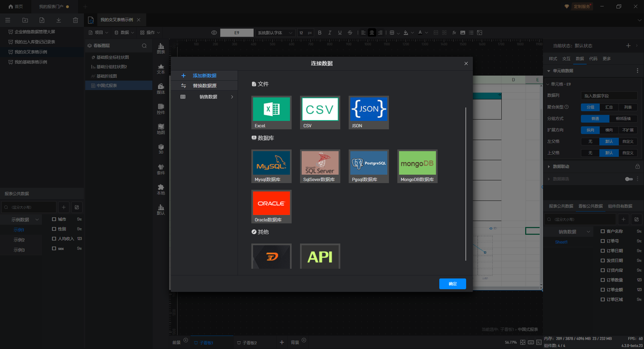Open 替换数据源 in dialog sidebar
Image resolution: width=644 pixels, height=349 pixels.
click(204, 86)
